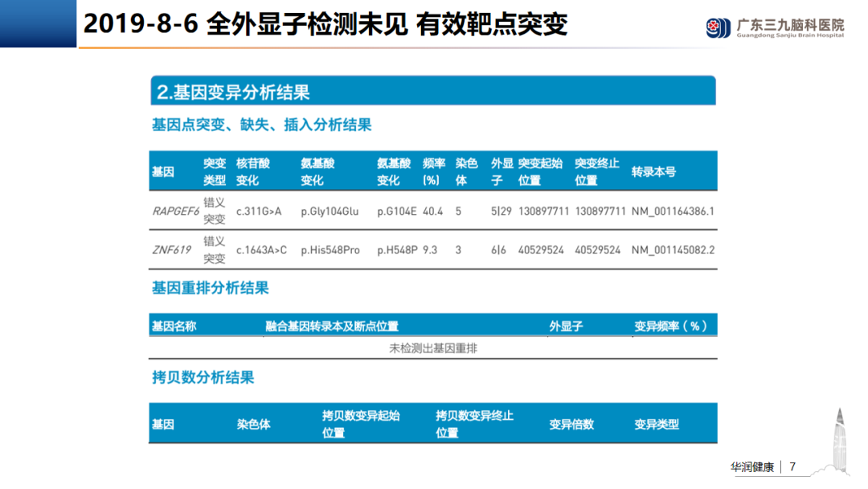Viewport: 868px width, 489px height.
Task: Click exon value 6|6
Action: (x=498, y=250)
